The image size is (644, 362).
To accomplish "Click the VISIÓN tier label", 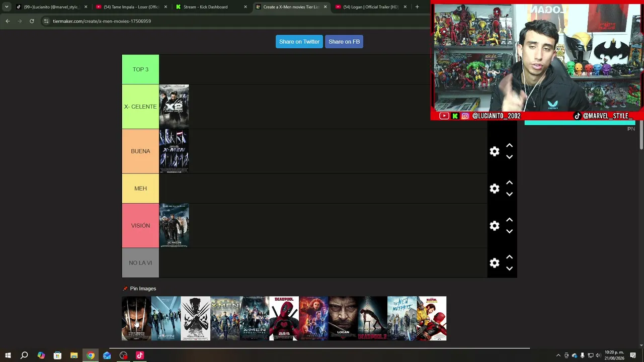I will click(x=140, y=226).
